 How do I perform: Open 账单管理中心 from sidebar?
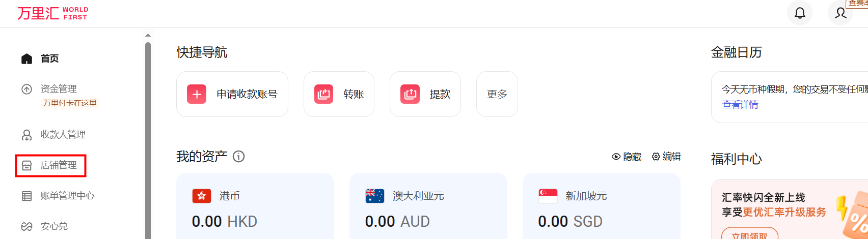[x=67, y=196]
